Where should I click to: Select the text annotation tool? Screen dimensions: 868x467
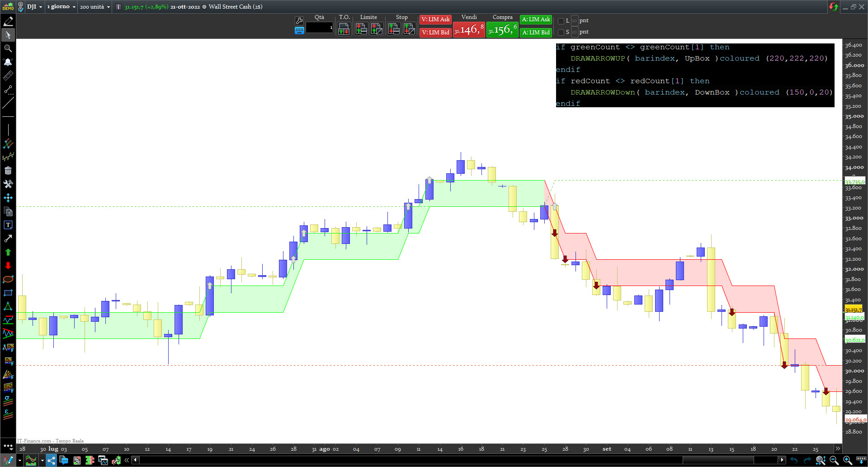(8, 225)
